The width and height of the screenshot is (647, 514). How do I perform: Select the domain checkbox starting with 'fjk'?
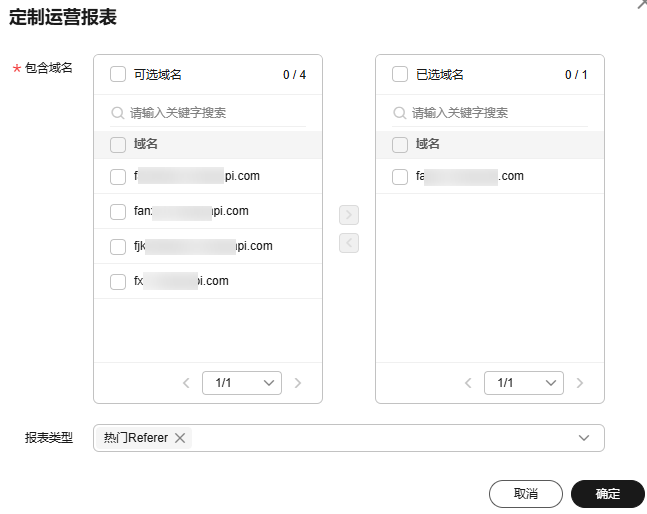click(118, 247)
